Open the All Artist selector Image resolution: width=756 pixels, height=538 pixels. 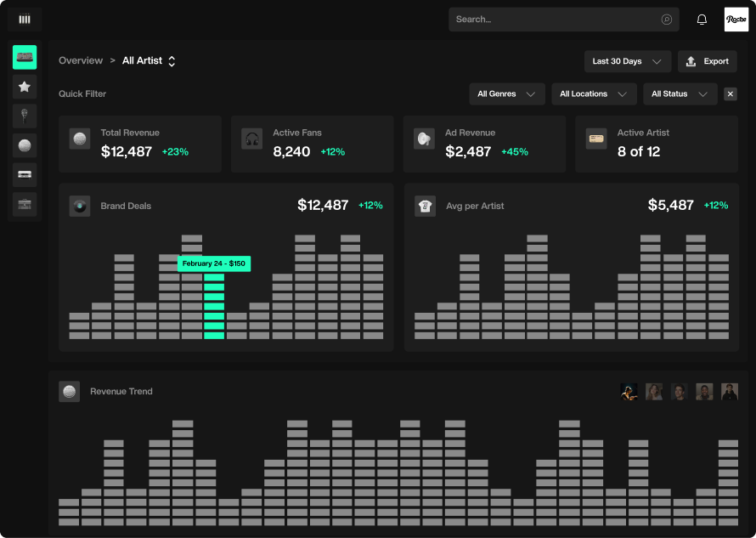click(149, 61)
